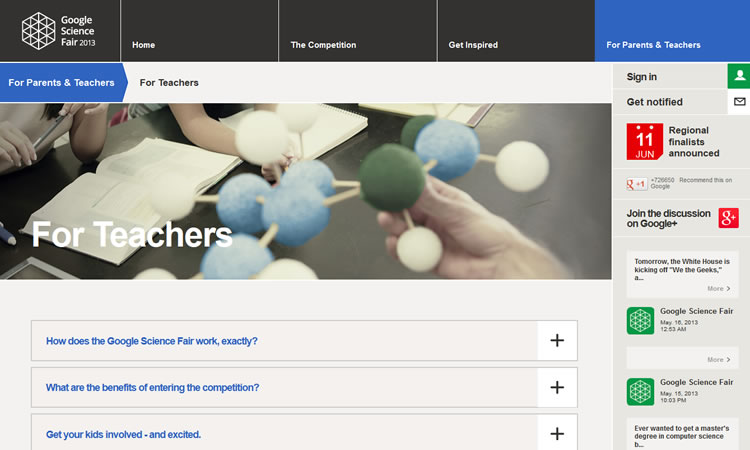Click the Get notified envelope icon
This screenshot has height=450, width=750.
point(739,102)
